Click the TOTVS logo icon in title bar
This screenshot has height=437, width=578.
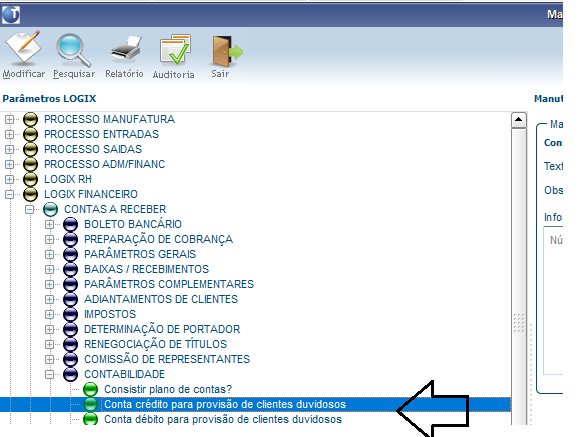pyautogui.click(x=11, y=15)
